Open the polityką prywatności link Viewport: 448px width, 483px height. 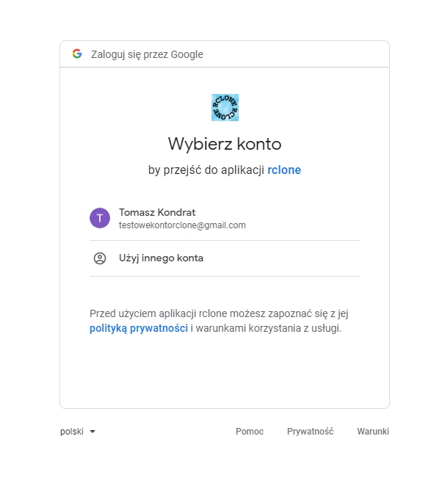click(x=139, y=328)
